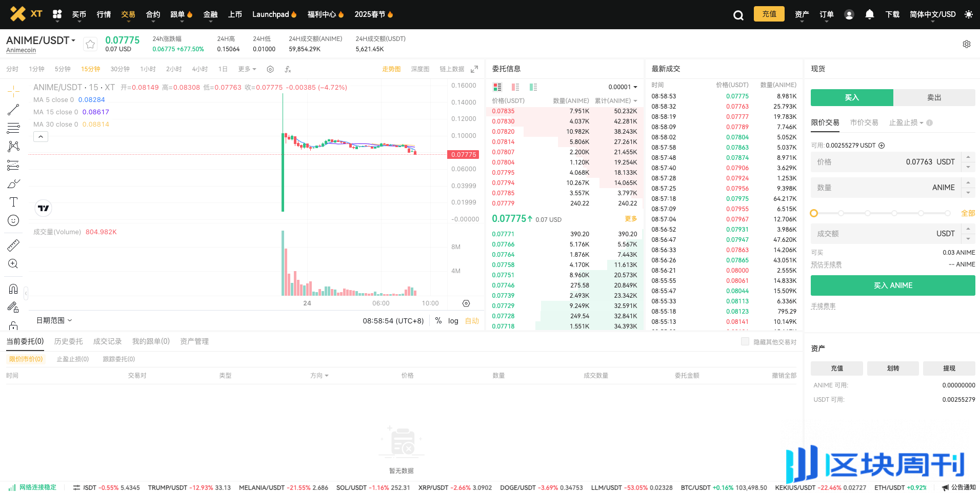Select 15 minute chart interval
Screen dimensions: 980x493
90,69
